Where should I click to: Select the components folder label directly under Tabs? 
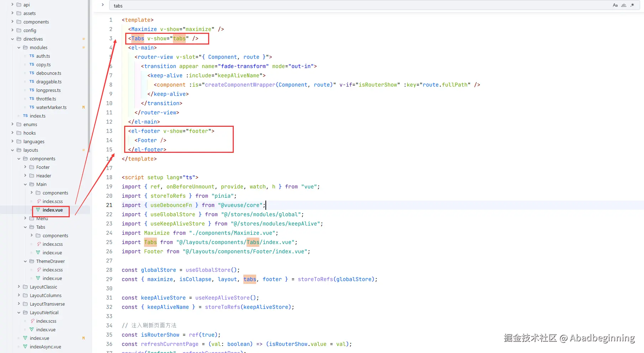[56, 235]
